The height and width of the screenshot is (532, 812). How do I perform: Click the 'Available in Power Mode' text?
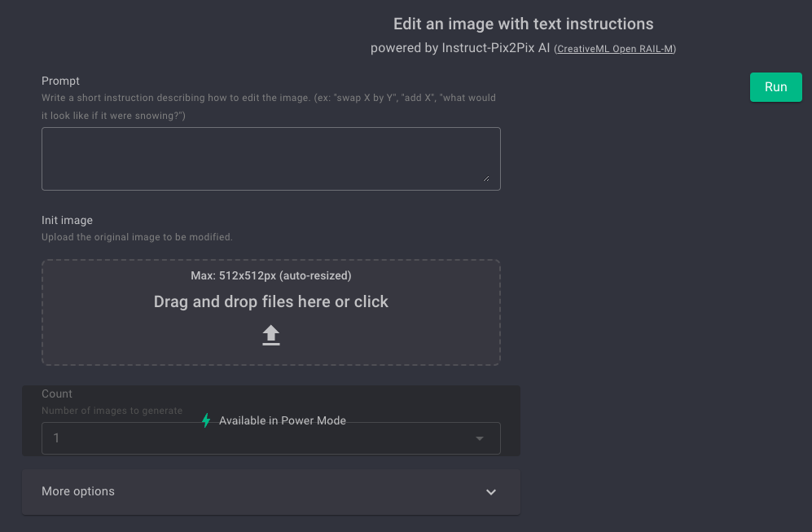pos(283,420)
